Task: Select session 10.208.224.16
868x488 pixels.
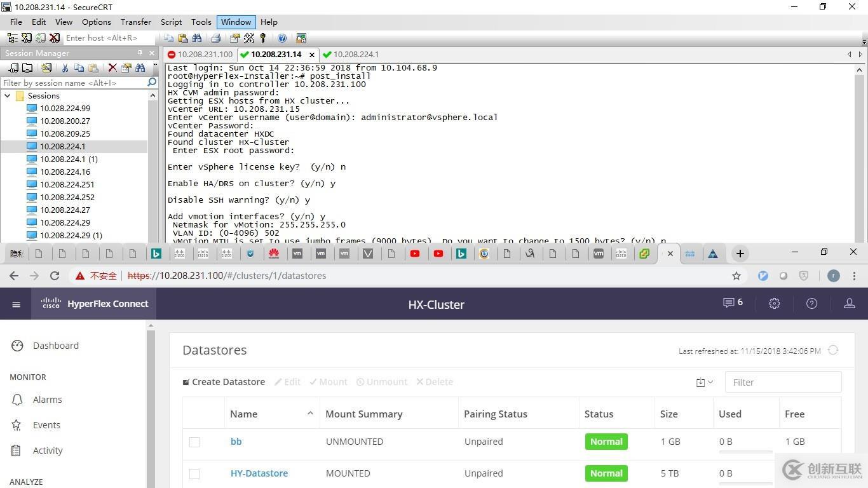Action: (65, 172)
